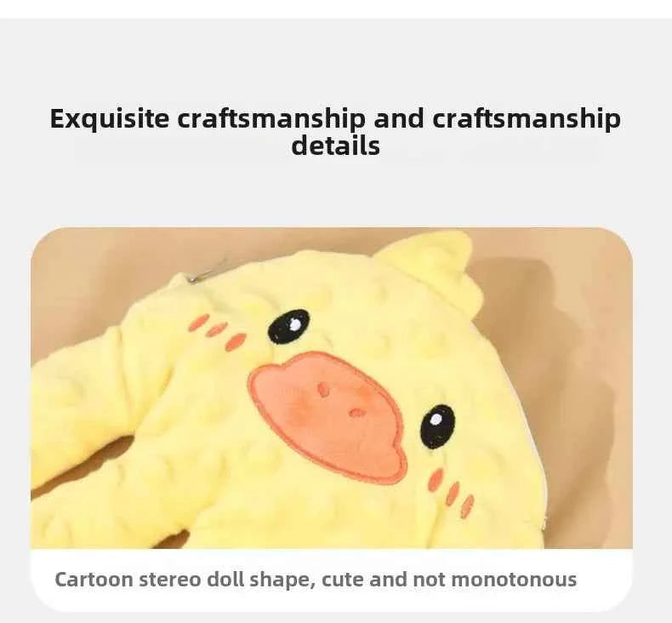Open the yellow duck plush product photo
Viewport: 672px width, 623px height.
coord(331,387)
